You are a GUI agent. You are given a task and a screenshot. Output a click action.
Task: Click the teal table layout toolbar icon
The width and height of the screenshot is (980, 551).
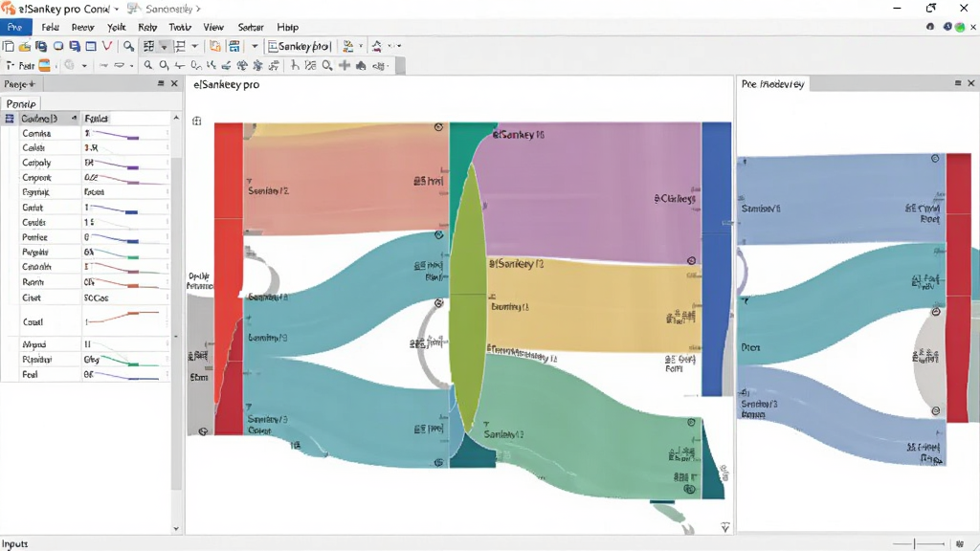coord(234,46)
